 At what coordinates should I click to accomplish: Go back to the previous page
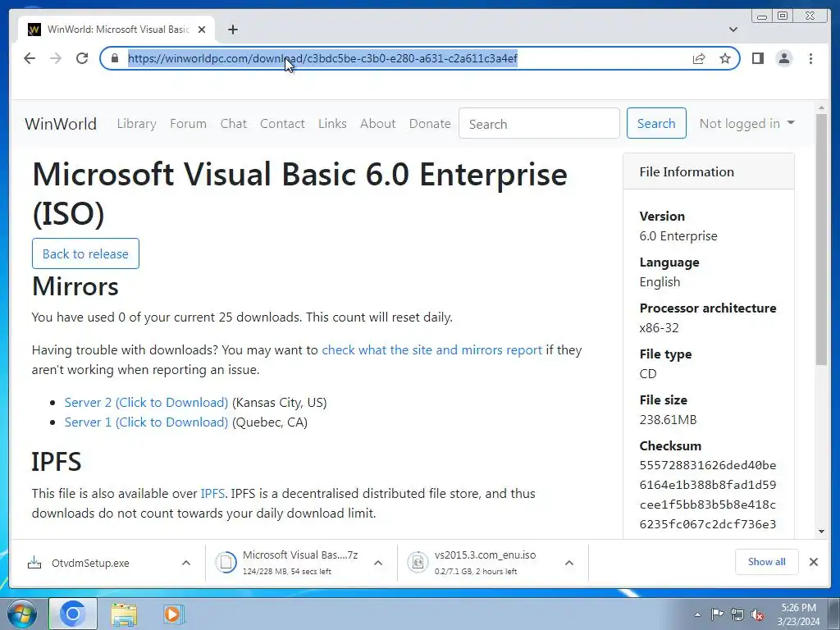(x=30, y=58)
